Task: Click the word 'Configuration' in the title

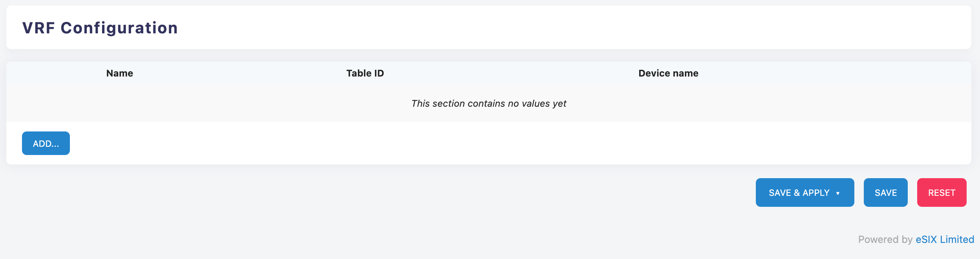Action: click(x=119, y=28)
